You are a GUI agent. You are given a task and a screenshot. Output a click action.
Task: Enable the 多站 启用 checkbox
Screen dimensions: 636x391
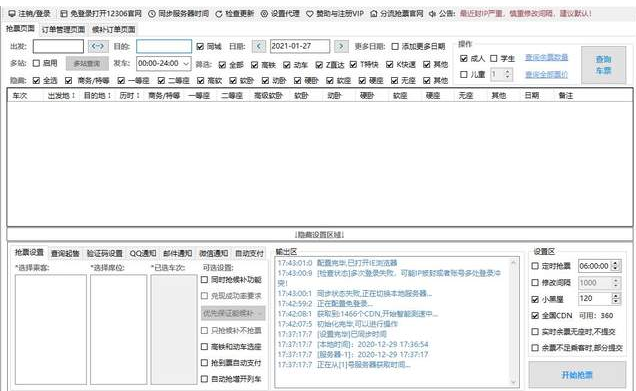pyautogui.click(x=36, y=63)
